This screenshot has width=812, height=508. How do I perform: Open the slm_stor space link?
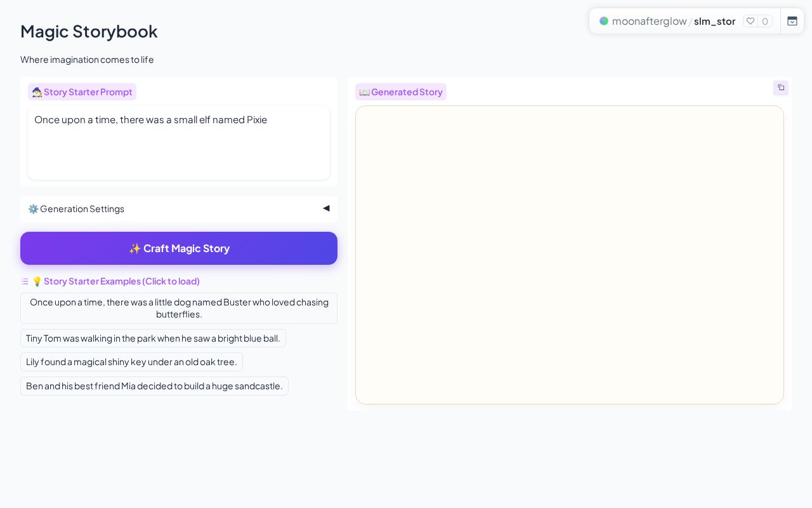[x=714, y=21]
